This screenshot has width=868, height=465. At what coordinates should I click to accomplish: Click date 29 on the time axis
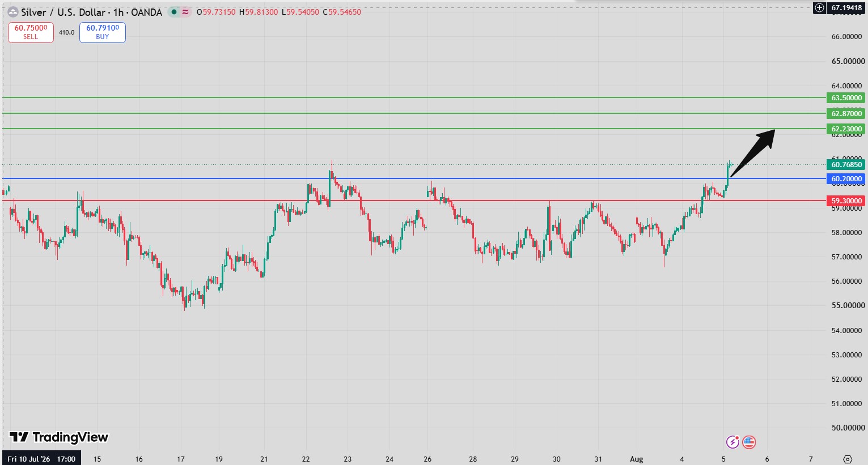[515, 459]
